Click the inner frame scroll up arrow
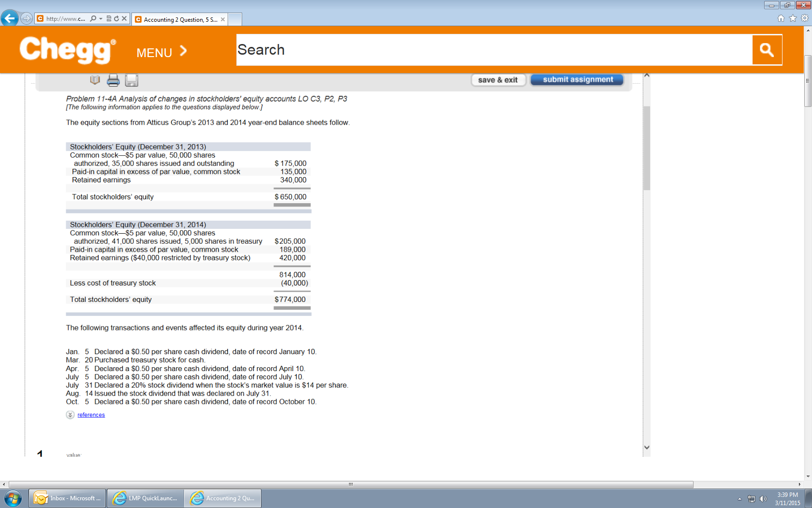This screenshot has height=508, width=812. coord(647,75)
